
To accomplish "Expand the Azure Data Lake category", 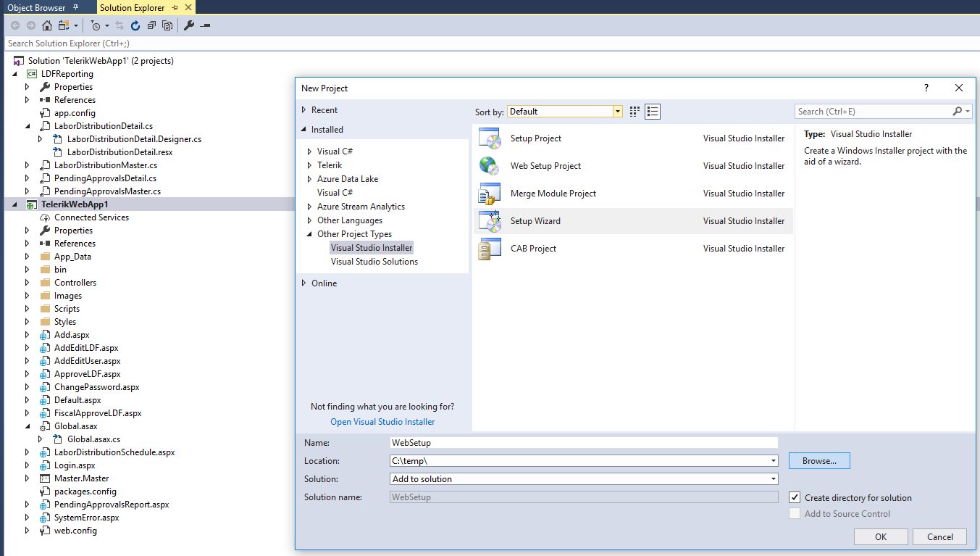I will point(310,179).
